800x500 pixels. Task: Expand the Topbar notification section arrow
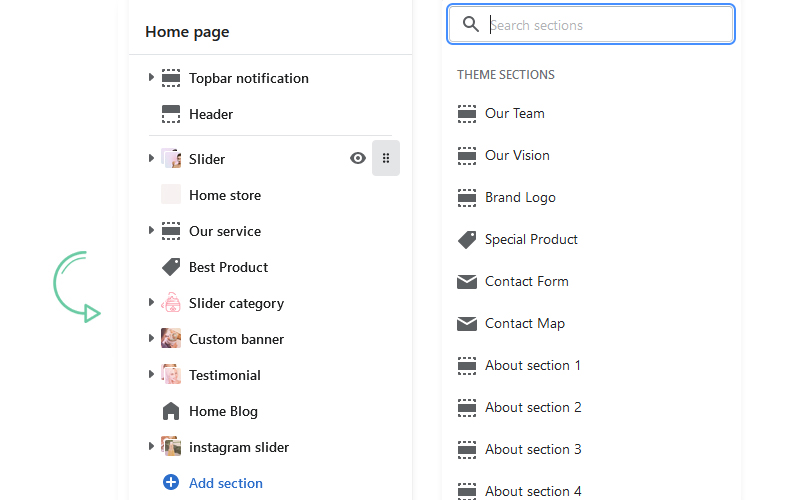152,77
